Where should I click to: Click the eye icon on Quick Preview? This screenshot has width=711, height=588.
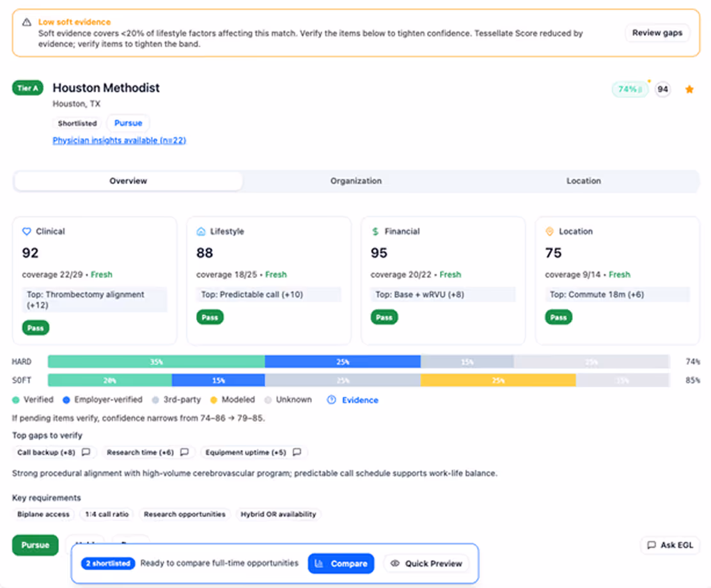click(395, 564)
